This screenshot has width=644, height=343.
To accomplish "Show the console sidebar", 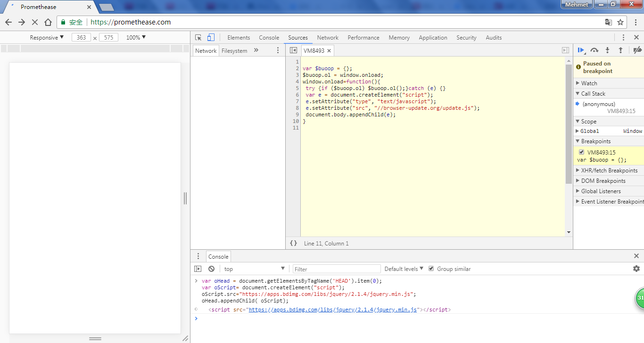I will 198,269.
